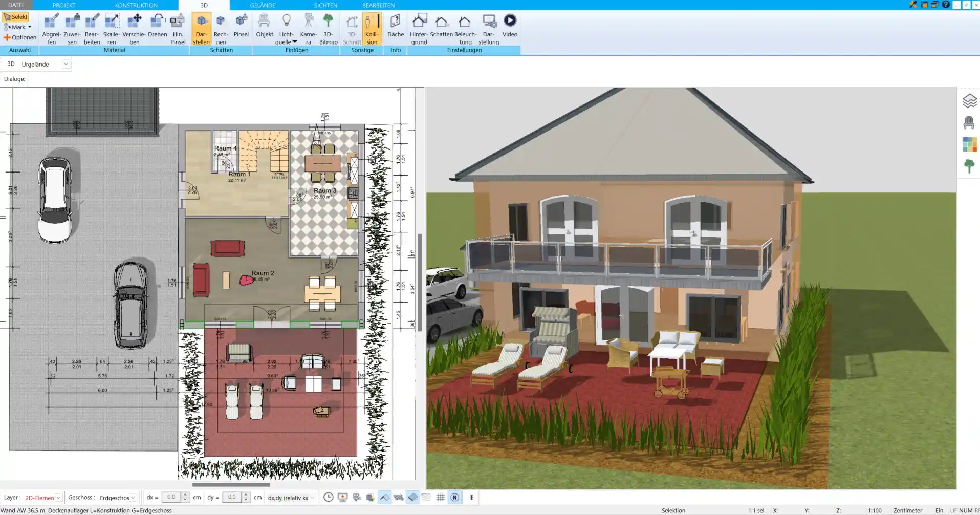Screen dimensions: 980x515
Task: Click the dy input field
Action: click(232, 497)
